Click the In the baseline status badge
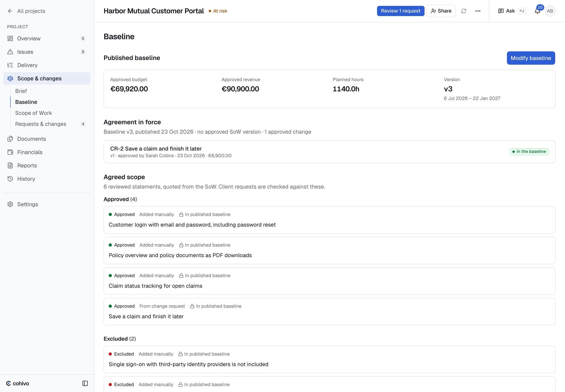The image size is (565, 392). coord(529,152)
